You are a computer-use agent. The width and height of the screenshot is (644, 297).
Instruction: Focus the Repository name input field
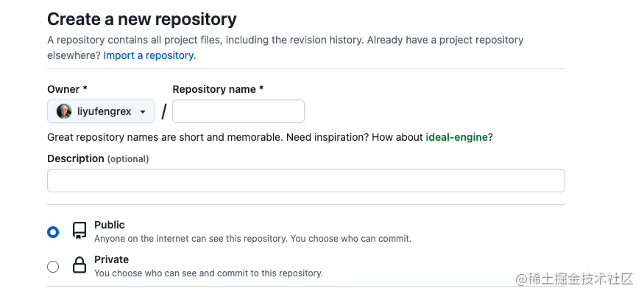[x=238, y=111]
